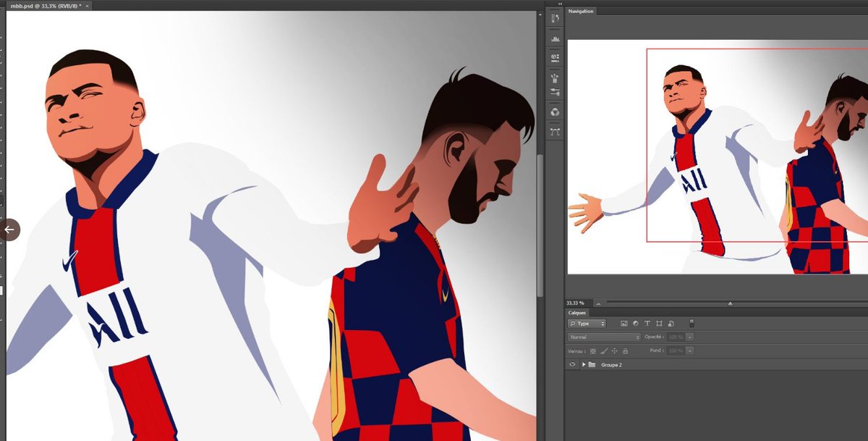Open the Brush settings panel icon

click(x=556, y=93)
